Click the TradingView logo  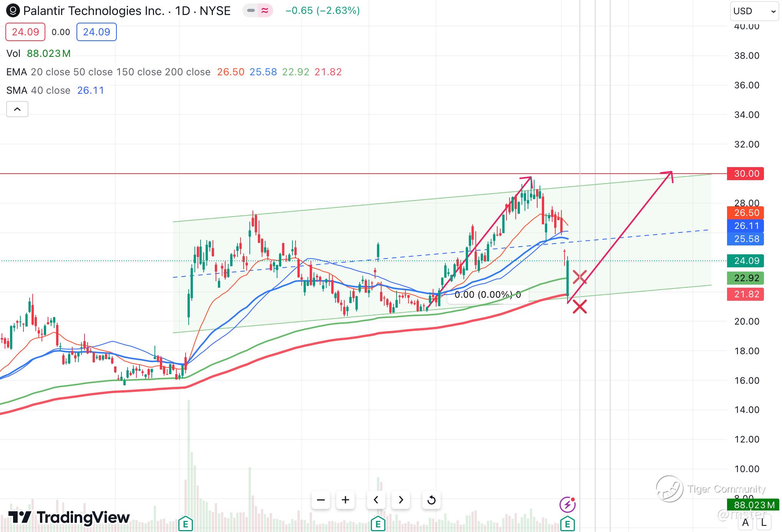[x=69, y=517]
